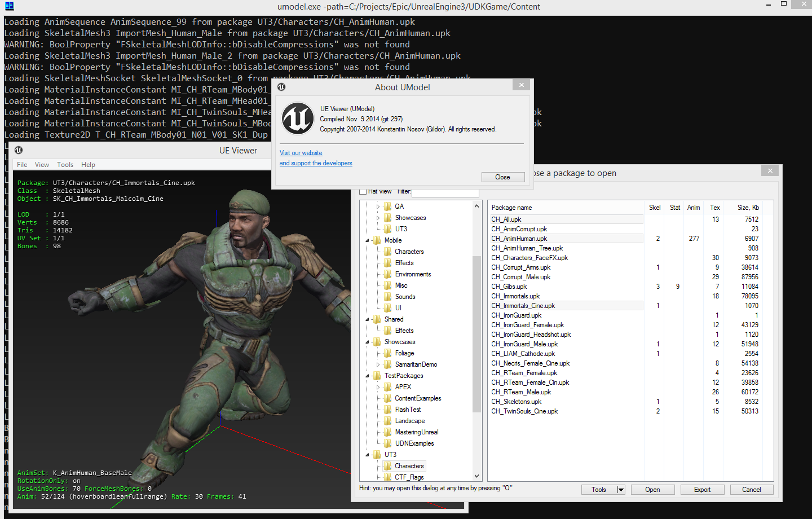Select the UI folder icon
The width and height of the screenshot is (812, 519).
pyautogui.click(x=388, y=308)
